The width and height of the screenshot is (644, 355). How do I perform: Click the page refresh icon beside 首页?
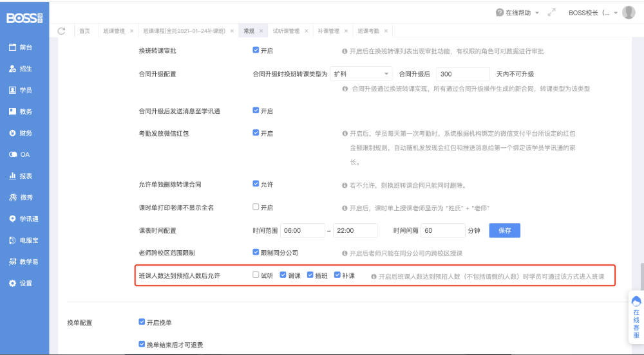pyautogui.click(x=62, y=31)
